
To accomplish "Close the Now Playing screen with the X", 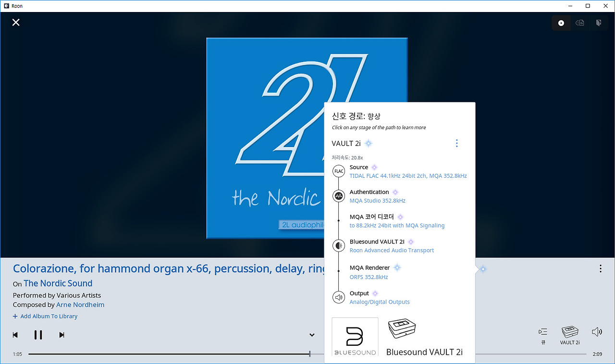I will (x=16, y=22).
